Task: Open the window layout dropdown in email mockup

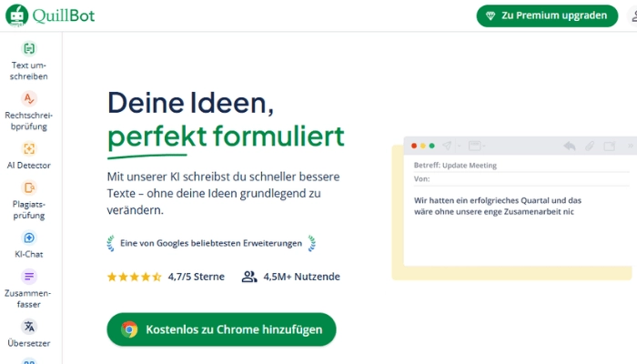Action: (477, 146)
